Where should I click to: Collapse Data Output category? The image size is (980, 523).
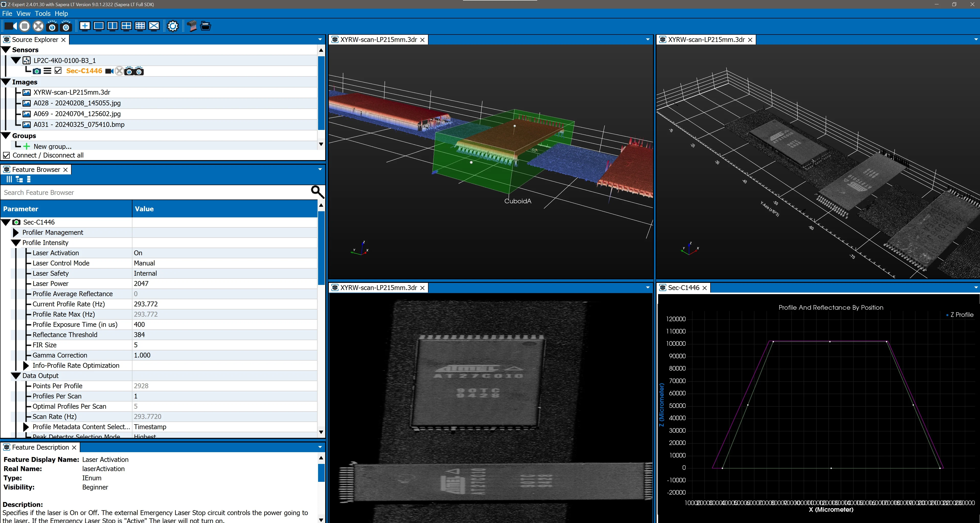16,376
